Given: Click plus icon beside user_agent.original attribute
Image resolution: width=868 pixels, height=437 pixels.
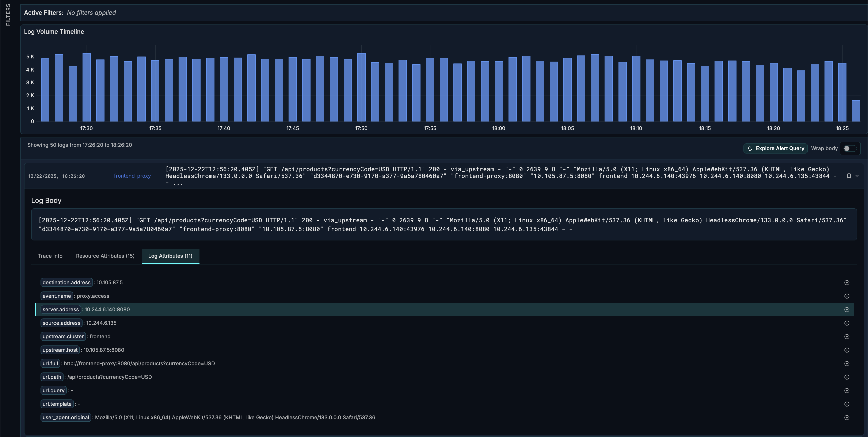Looking at the screenshot, I should click(x=846, y=417).
